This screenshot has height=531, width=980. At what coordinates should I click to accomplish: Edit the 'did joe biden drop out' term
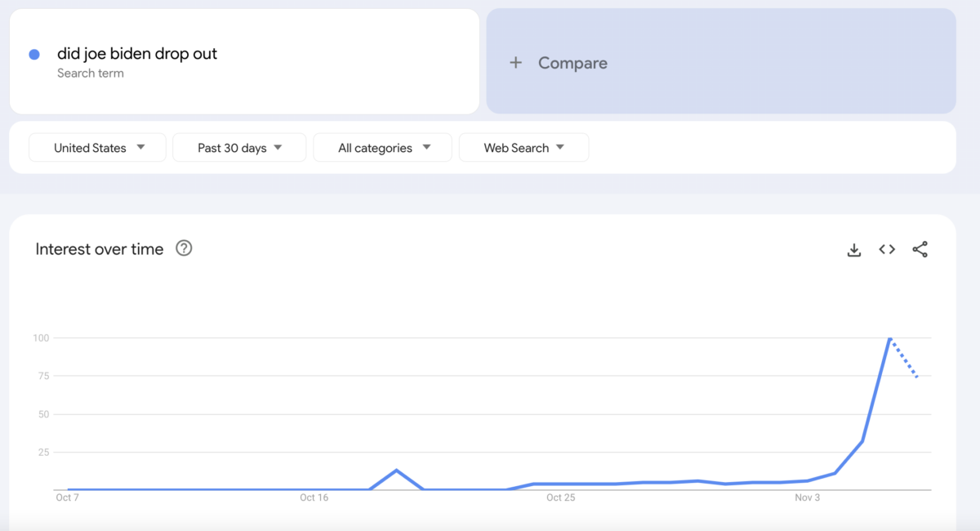click(137, 54)
